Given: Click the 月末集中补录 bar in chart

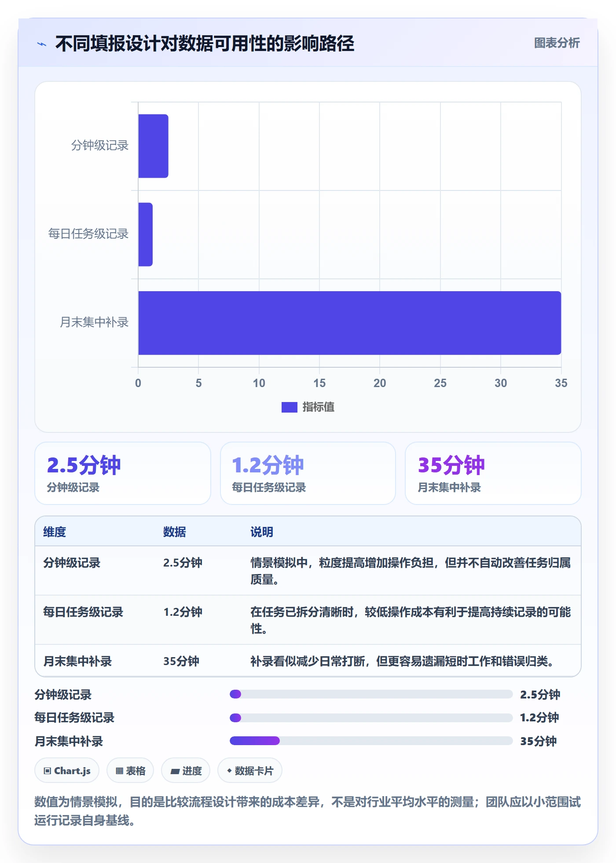Looking at the screenshot, I should click(x=349, y=323).
